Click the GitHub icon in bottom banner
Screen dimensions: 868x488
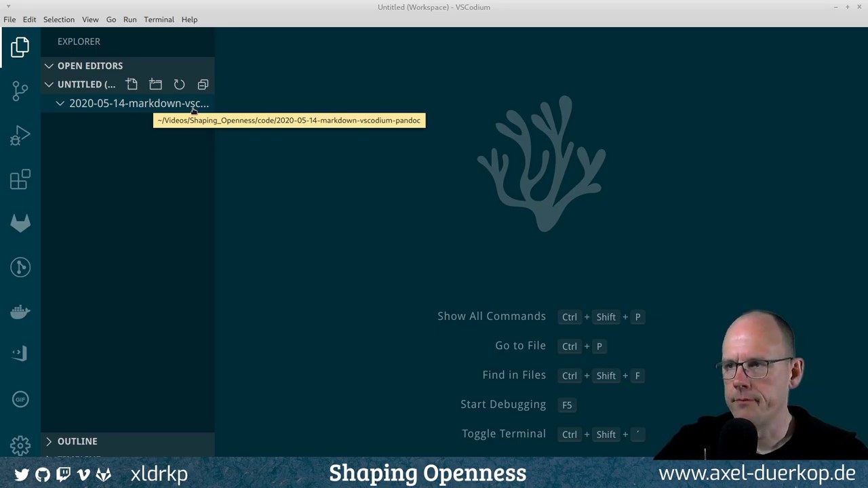[43, 474]
